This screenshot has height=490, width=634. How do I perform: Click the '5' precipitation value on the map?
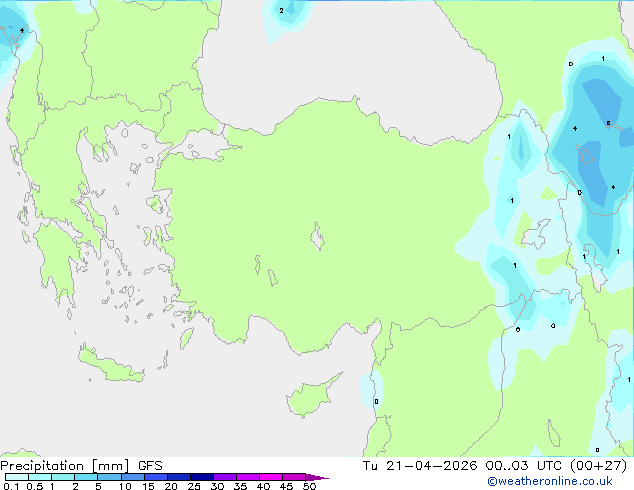click(608, 123)
